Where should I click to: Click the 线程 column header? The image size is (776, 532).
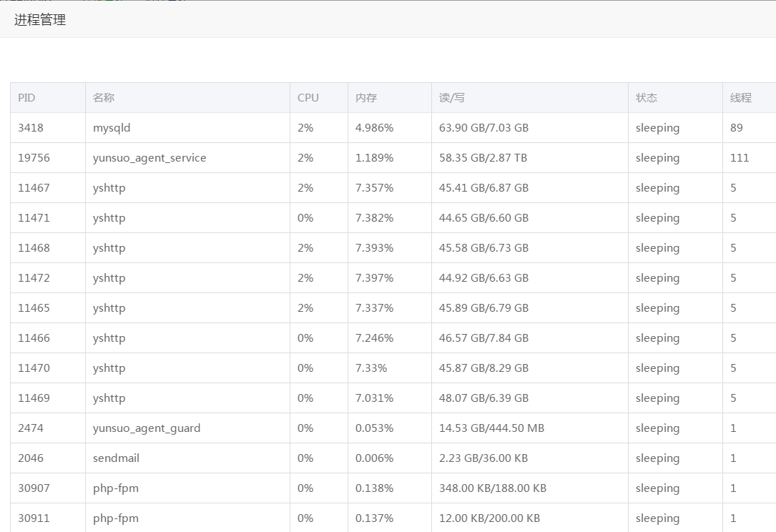pyautogui.click(x=740, y=98)
